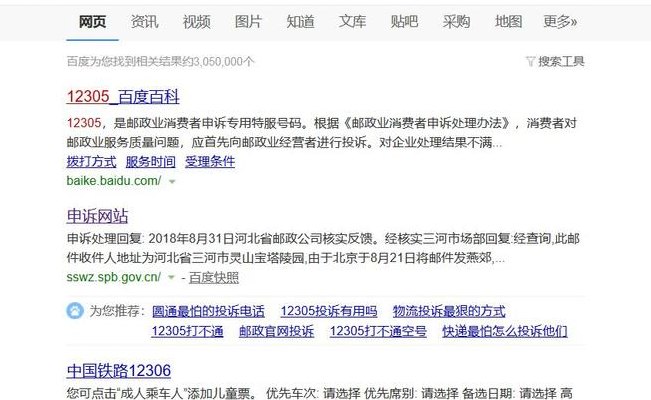
Task: Expand dropdown arrow next to sswz.spb.gov.cn
Action: [171, 277]
